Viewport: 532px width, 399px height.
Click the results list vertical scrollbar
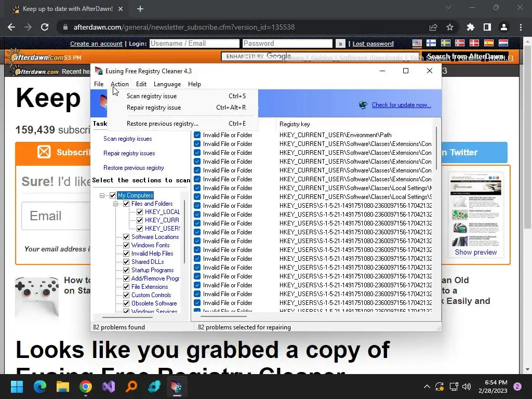(436, 148)
